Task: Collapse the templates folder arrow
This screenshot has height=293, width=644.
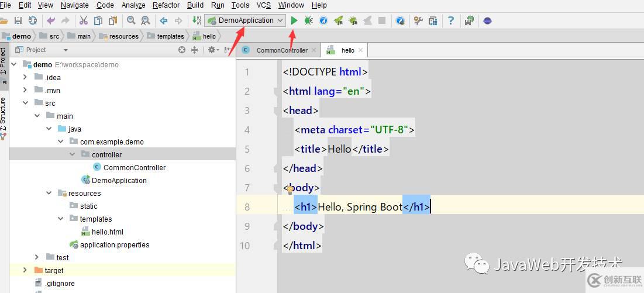Action: (60, 219)
